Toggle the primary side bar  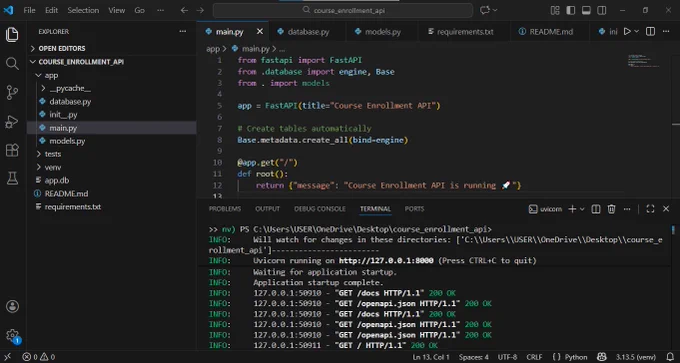pyautogui.click(x=571, y=10)
